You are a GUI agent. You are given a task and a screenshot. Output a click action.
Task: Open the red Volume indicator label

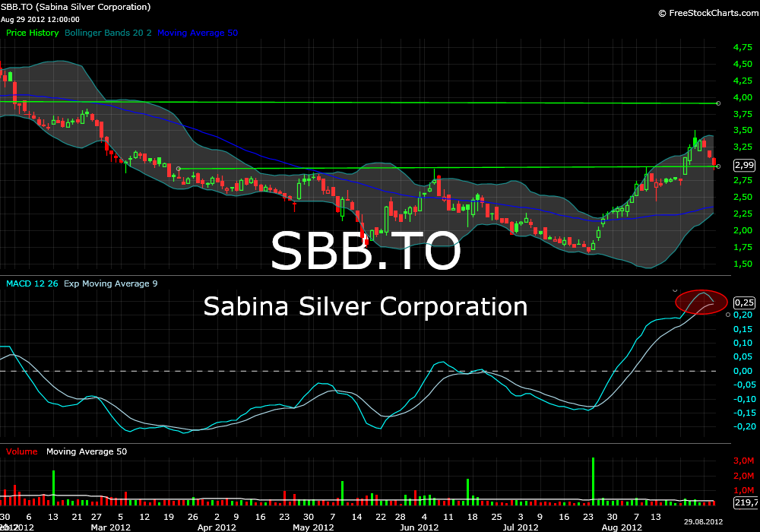(x=22, y=451)
